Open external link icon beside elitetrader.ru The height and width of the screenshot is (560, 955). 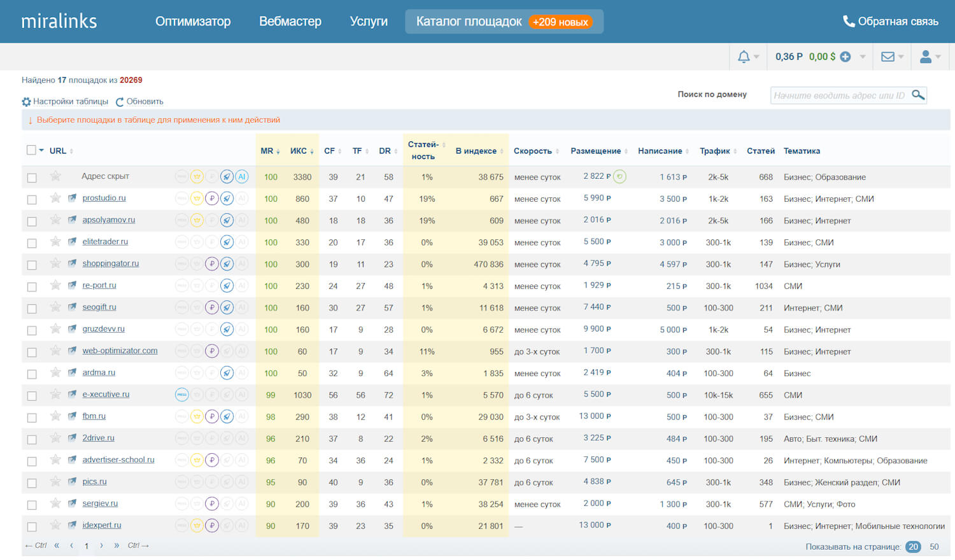tap(73, 242)
